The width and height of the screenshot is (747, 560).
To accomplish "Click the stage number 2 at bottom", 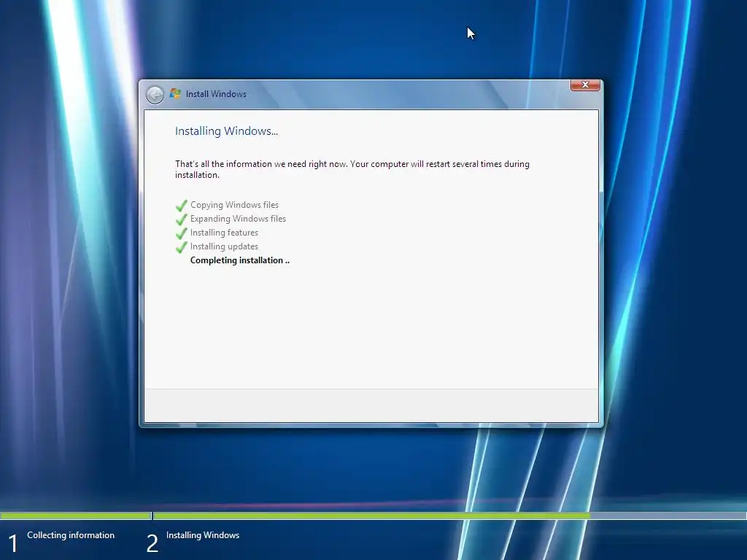I will coord(152,543).
